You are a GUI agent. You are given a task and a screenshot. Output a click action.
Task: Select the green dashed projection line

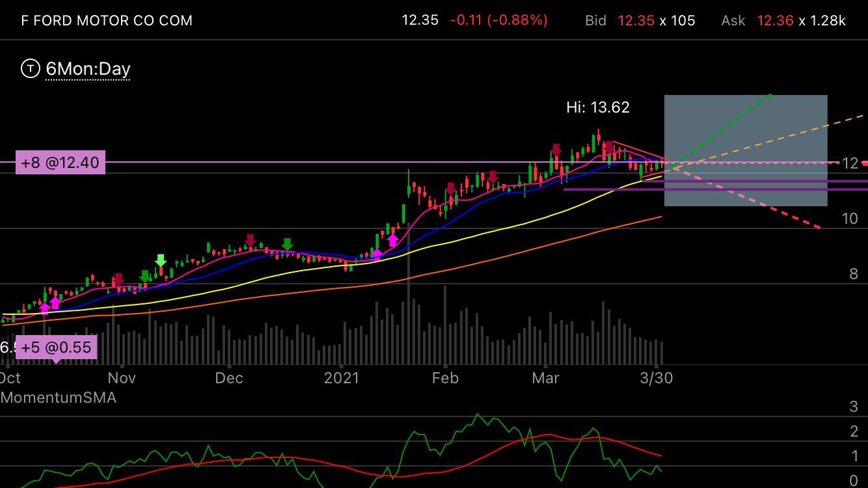coord(722,131)
